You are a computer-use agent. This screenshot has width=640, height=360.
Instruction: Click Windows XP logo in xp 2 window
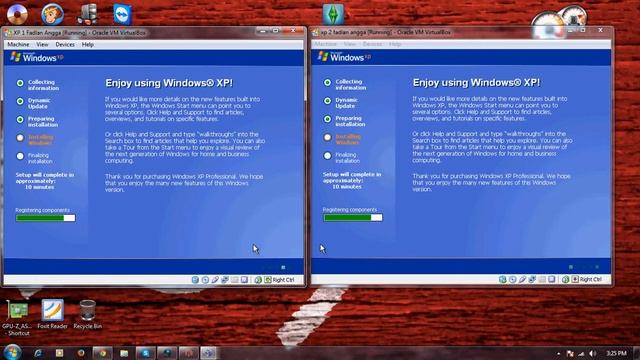(344, 57)
